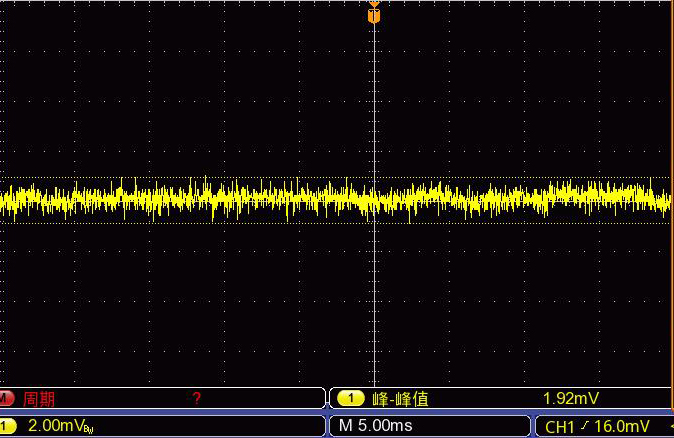This screenshot has width=674, height=438.
Task: Select the 峰-峰值 peak-to-peak measurement label
Action: pos(399,398)
